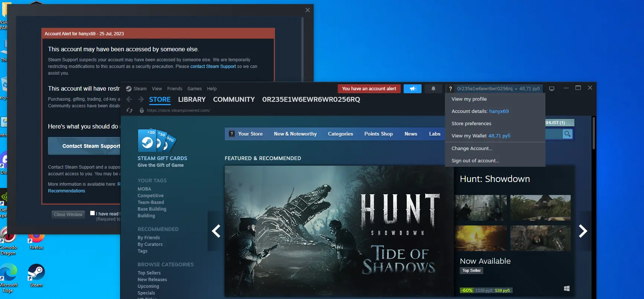Click the alert window vertical scrollbar
Viewport: 644px width, 299px height.
coord(302,48)
